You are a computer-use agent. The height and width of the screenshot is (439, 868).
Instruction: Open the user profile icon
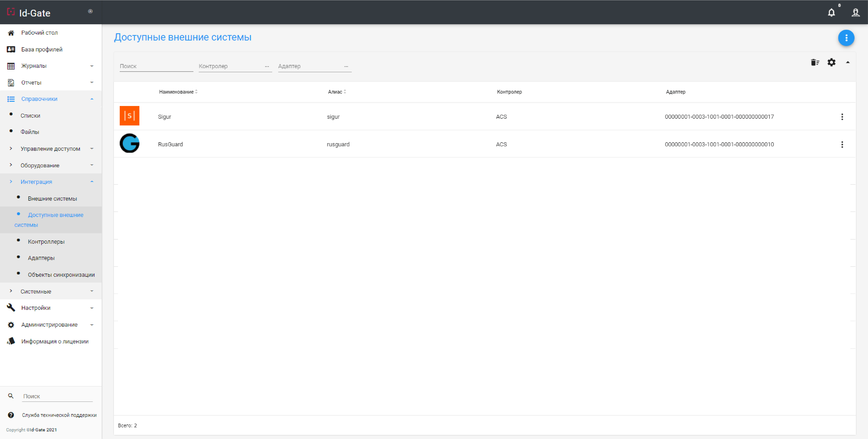click(856, 13)
